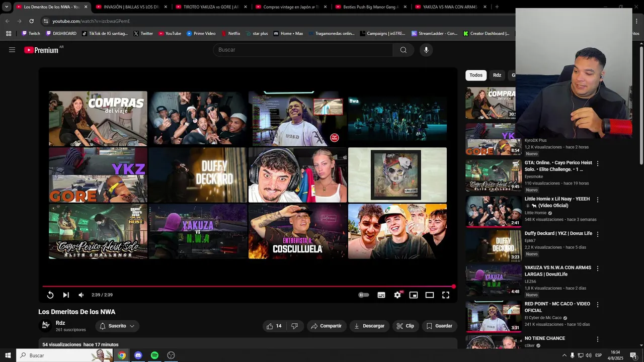Open Windows Start menu

pos(8,355)
